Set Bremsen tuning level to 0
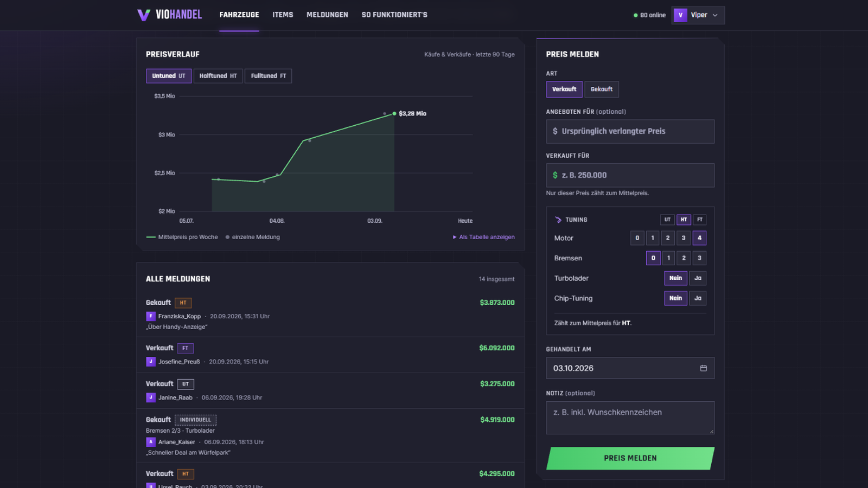The height and width of the screenshot is (488, 868). tap(653, 258)
